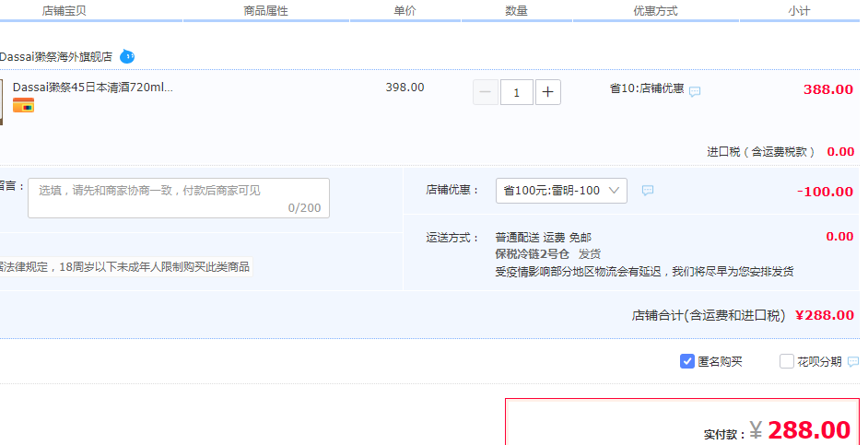The image size is (868, 445).
Task: Click the 商品属性 column header
Action: coord(265,10)
